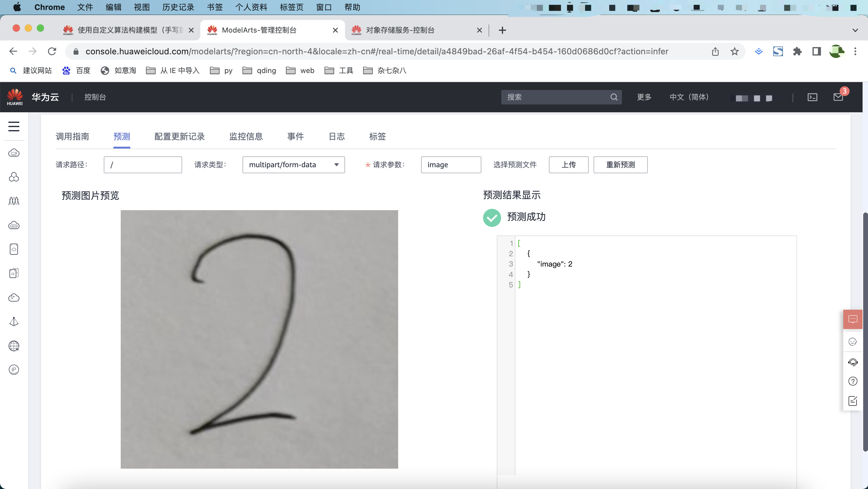Expand the multipart/form-data request type dropdown
Screen dimensions: 868x489
[293, 165]
